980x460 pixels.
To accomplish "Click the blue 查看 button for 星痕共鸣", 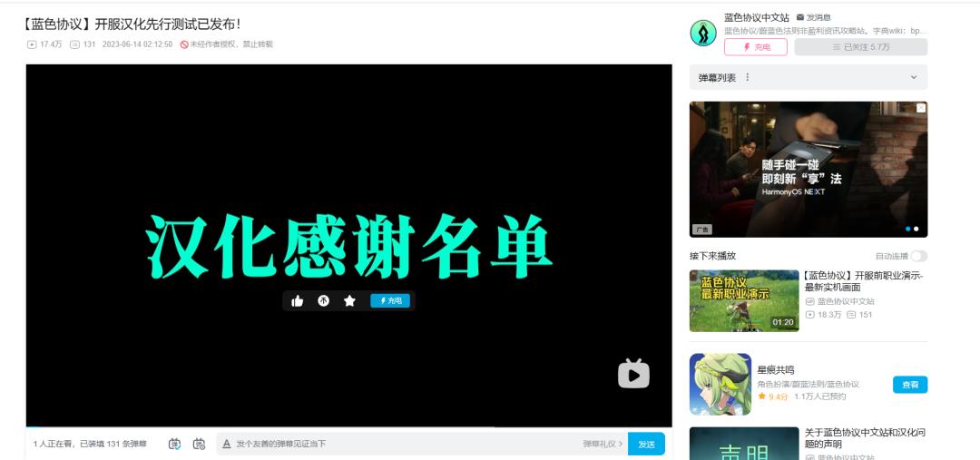I will click(x=910, y=385).
